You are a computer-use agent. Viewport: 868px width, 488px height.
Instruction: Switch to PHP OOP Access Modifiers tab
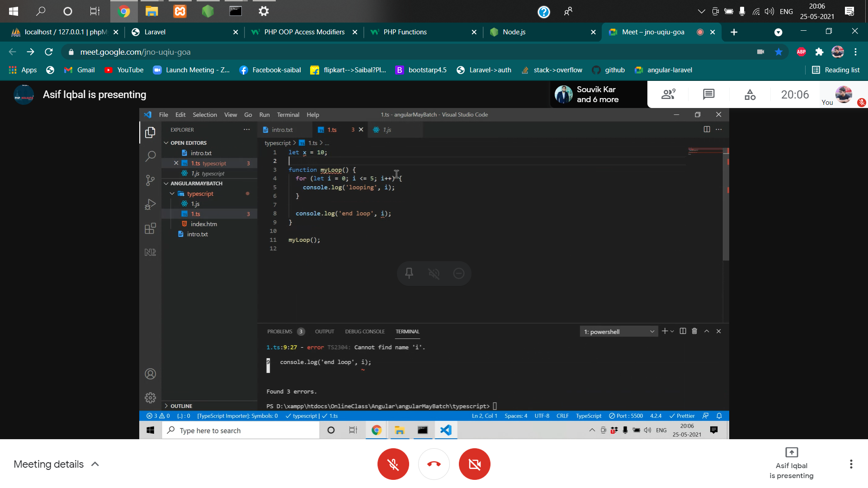tap(304, 32)
